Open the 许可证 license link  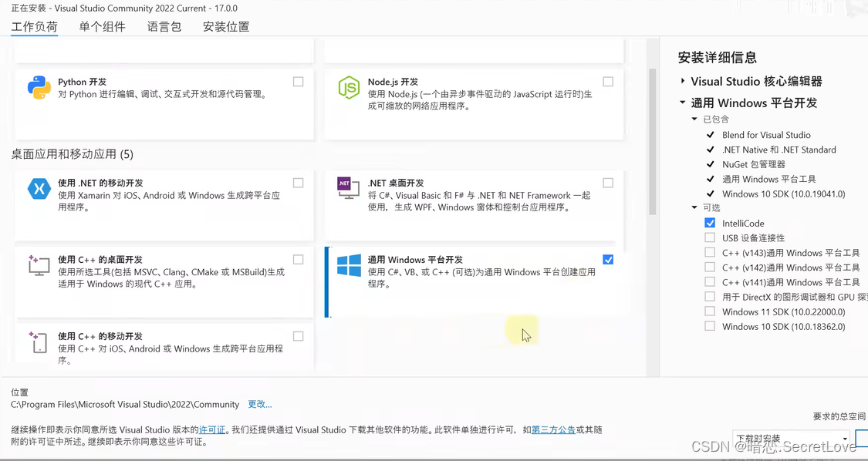click(x=212, y=429)
